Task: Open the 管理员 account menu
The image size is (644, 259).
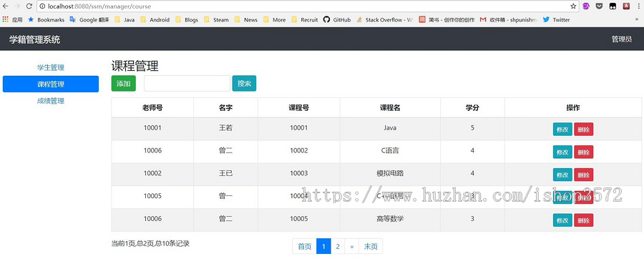Action: (621, 39)
